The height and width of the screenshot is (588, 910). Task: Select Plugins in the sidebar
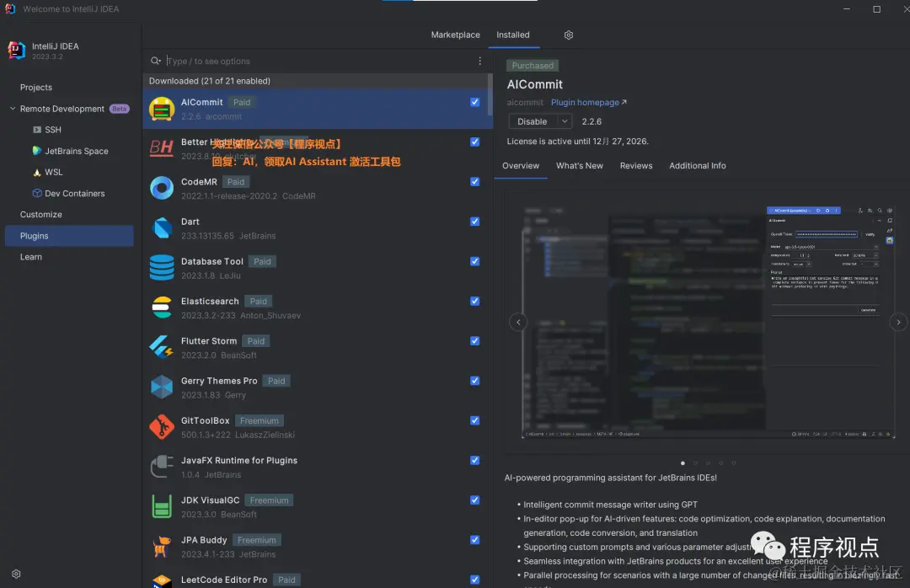[x=69, y=236]
